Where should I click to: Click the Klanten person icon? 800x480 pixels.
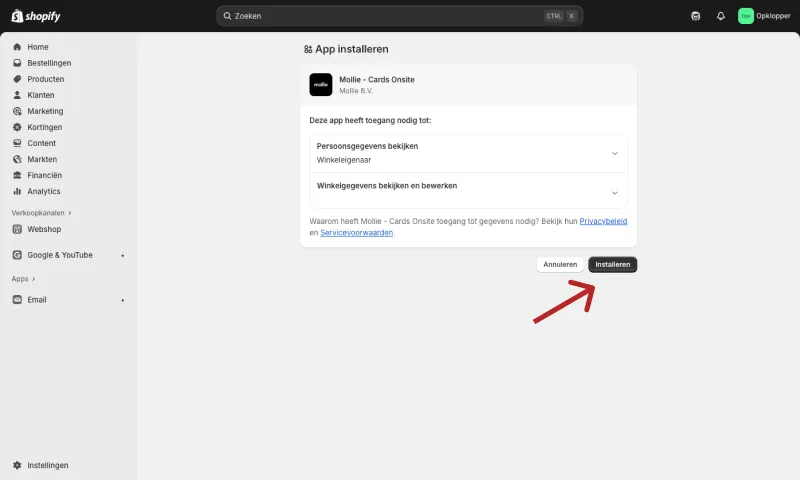click(17, 95)
